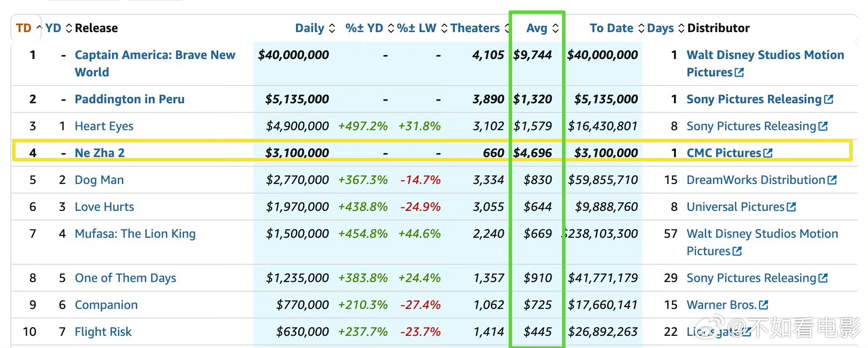Click external-link icon next to DreamWorks Distribution
This screenshot has height=348, width=868.
832,180
